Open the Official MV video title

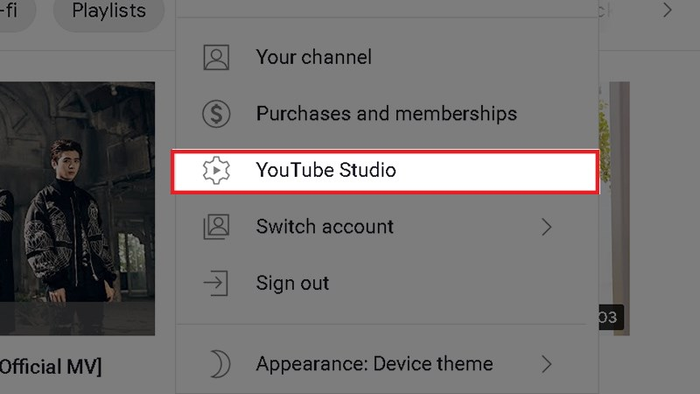pos(50,367)
